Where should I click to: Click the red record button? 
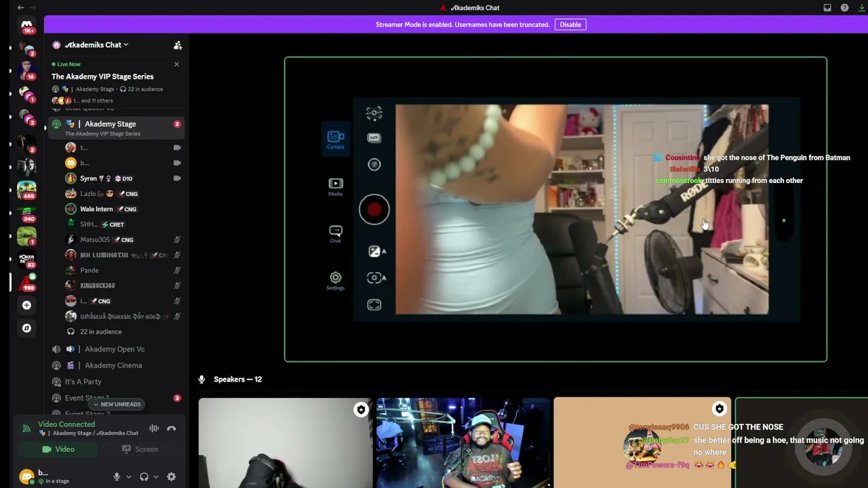[x=374, y=210]
